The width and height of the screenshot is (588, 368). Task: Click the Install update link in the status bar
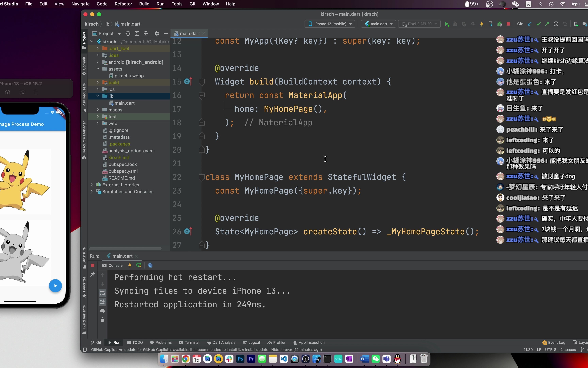tap(256, 349)
